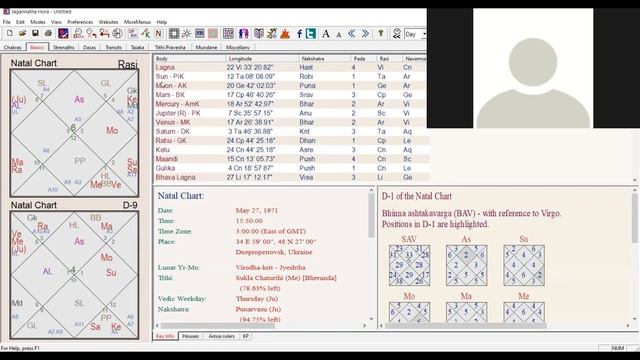The height and width of the screenshot is (360, 640).
Task: Click the Nakshatra column header
Action: (325, 59)
